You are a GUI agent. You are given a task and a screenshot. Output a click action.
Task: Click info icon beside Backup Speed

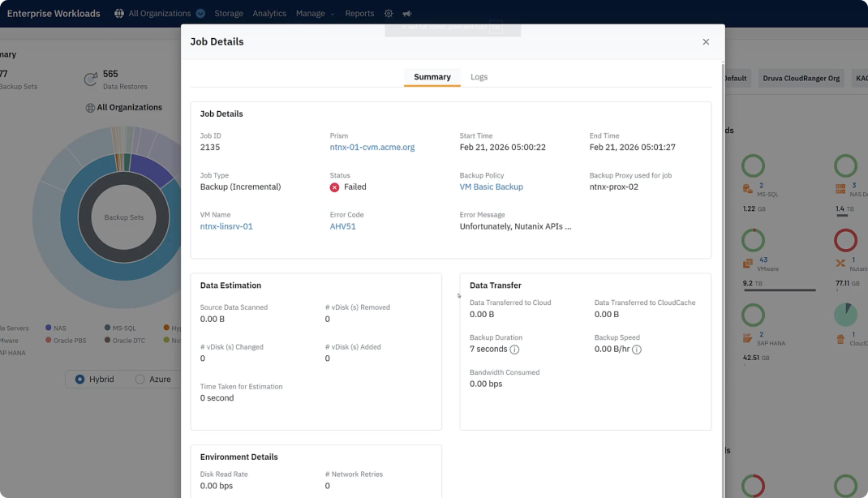(x=637, y=350)
